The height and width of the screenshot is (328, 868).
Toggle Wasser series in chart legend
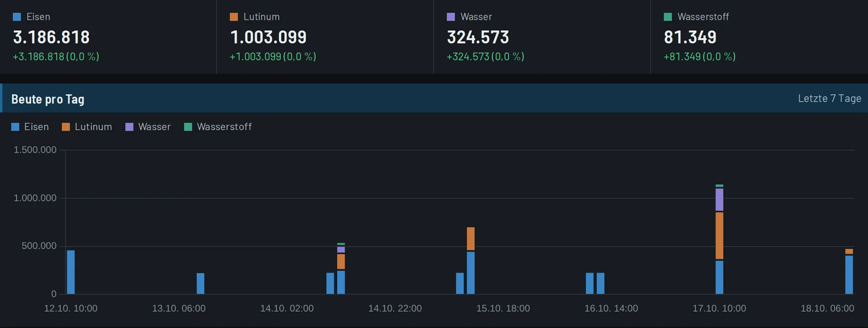(x=148, y=127)
